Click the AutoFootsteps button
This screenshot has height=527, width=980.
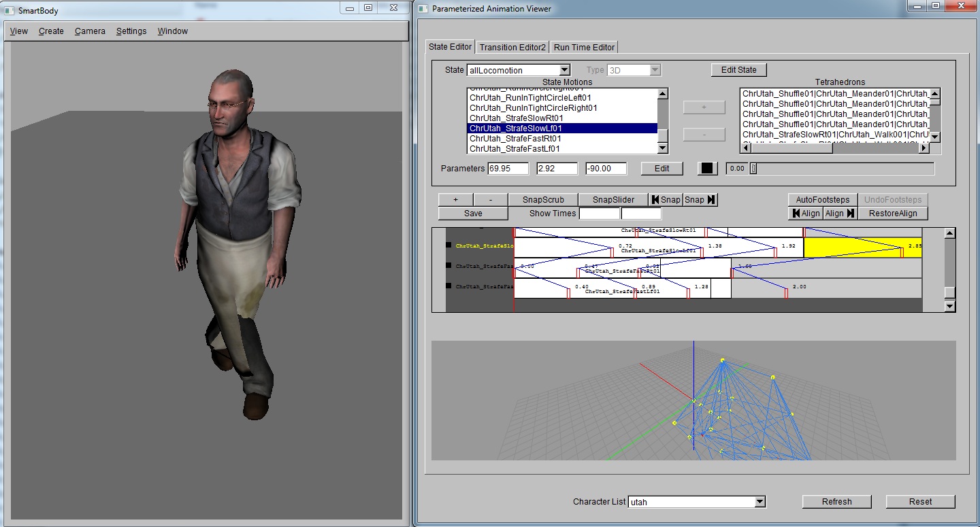coord(823,200)
